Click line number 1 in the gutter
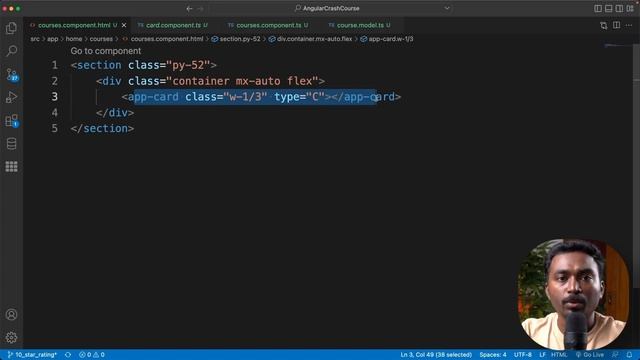640x360 pixels. pyautogui.click(x=55, y=65)
